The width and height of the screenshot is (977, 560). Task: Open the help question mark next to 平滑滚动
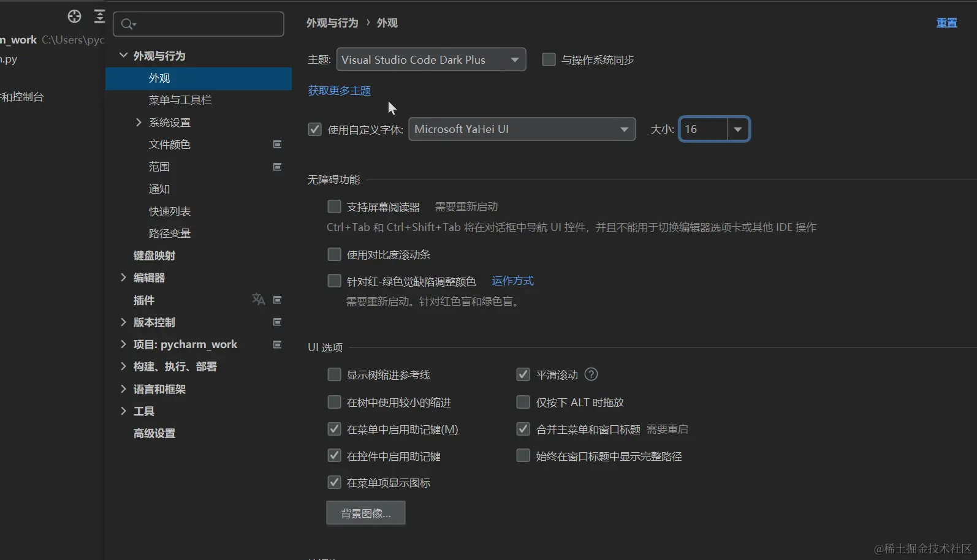(591, 374)
